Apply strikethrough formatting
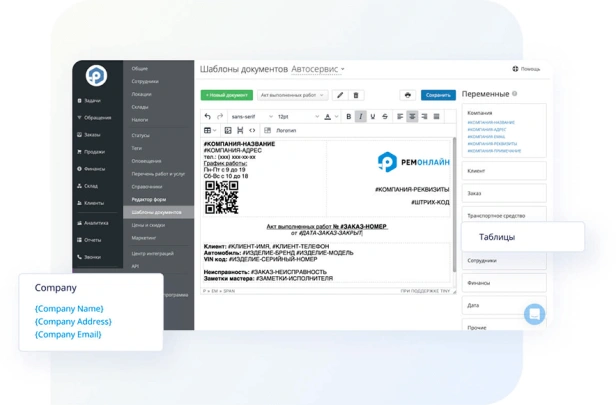Viewport: 616px width, 405px height. [x=385, y=117]
